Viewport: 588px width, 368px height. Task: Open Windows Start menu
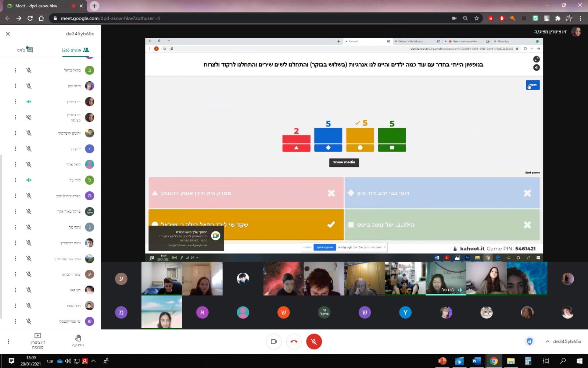[580, 361]
